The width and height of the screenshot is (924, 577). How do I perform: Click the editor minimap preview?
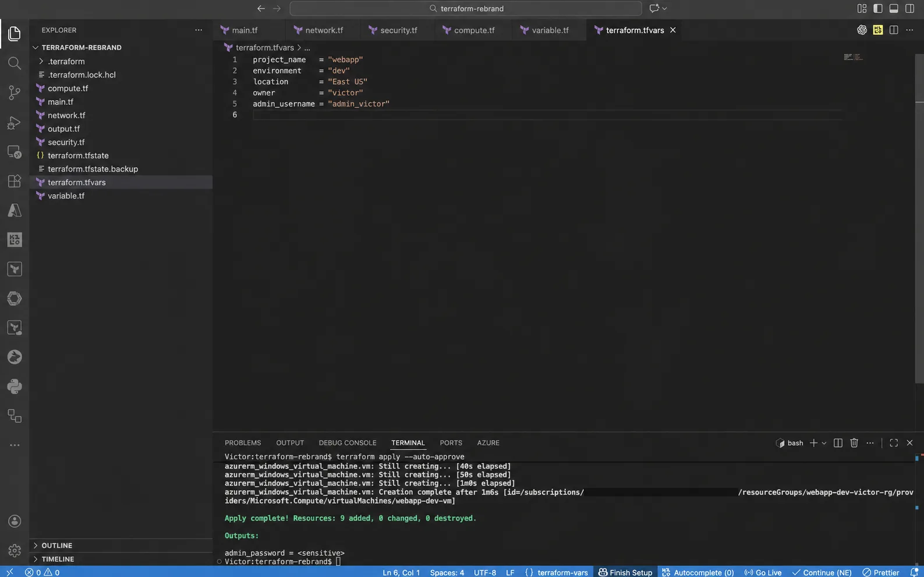853,57
